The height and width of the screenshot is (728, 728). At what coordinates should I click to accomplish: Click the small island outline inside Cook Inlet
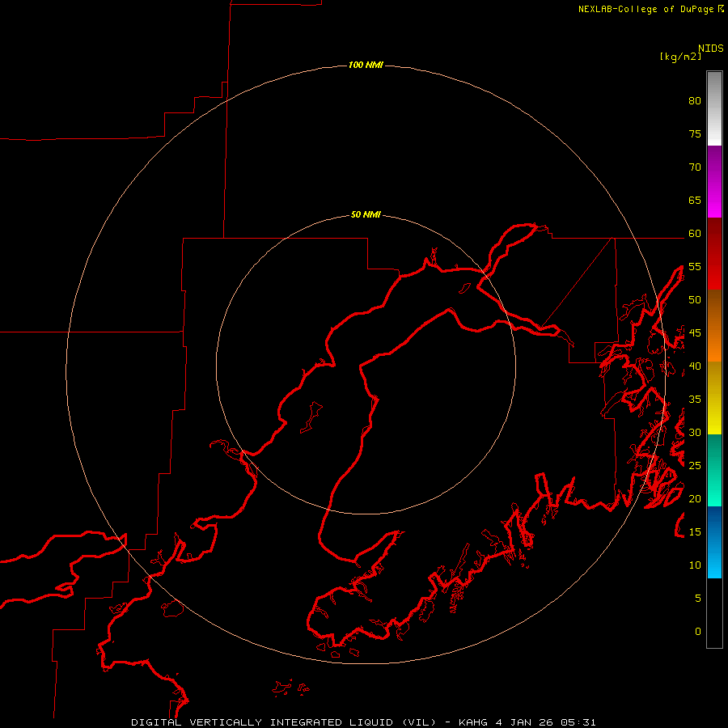pyautogui.click(x=311, y=417)
